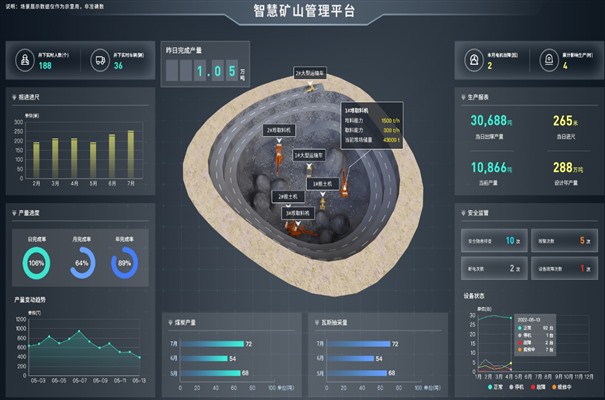Select the 2#大型运输车 label on the mine ramp
The image size is (605, 400).
(x=310, y=73)
